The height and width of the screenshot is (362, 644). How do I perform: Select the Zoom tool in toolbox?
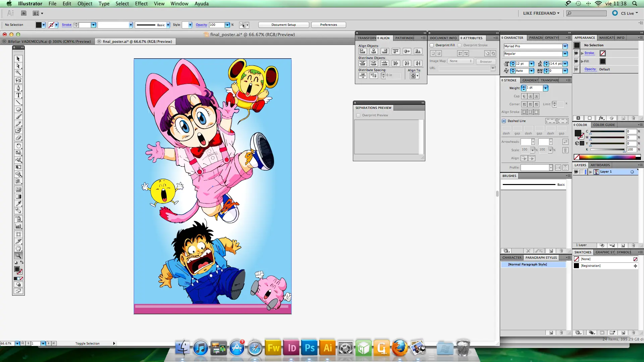(18, 255)
